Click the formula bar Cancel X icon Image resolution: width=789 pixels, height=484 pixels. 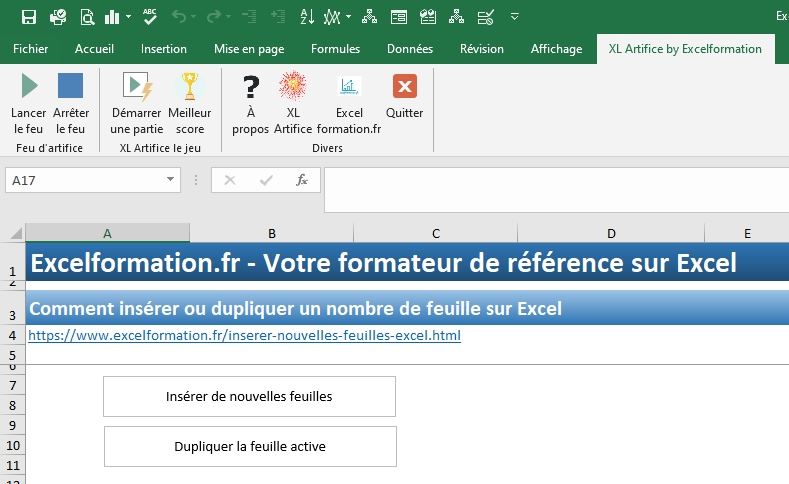tap(230, 180)
